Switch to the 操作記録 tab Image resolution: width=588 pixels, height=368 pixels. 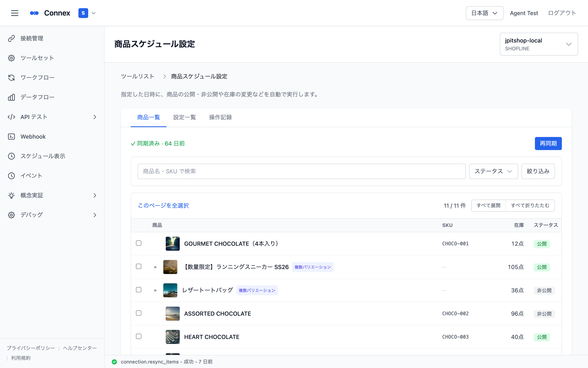[x=220, y=117]
